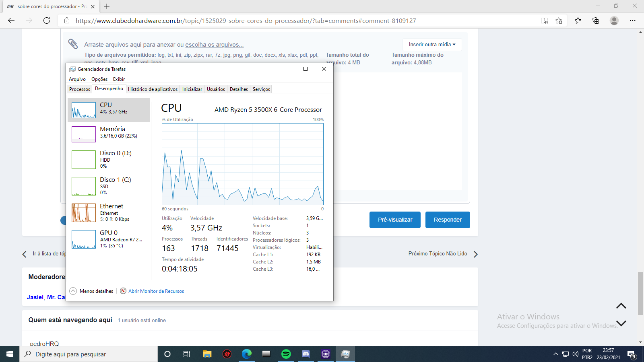Add this page to favorites with the star-plus icon

pyautogui.click(x=559, y=21)
